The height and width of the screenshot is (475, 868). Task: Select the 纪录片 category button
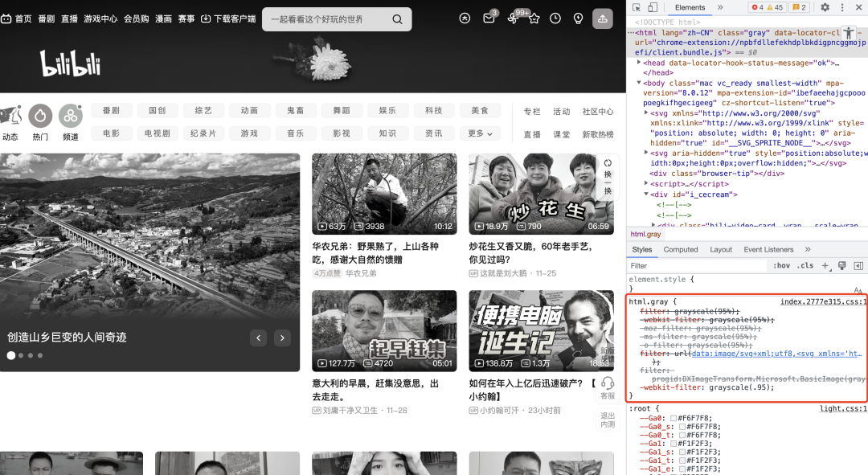pyautogui.click(x=203, y=133)
